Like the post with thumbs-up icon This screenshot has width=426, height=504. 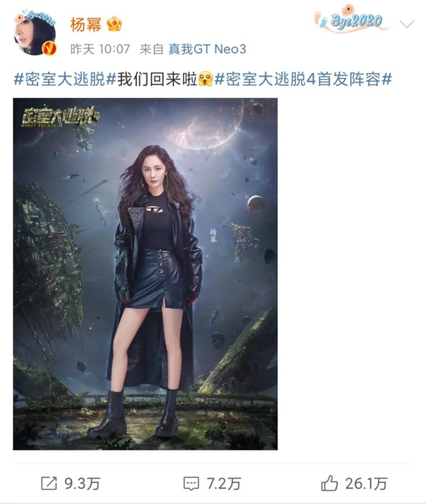[329, 483]
